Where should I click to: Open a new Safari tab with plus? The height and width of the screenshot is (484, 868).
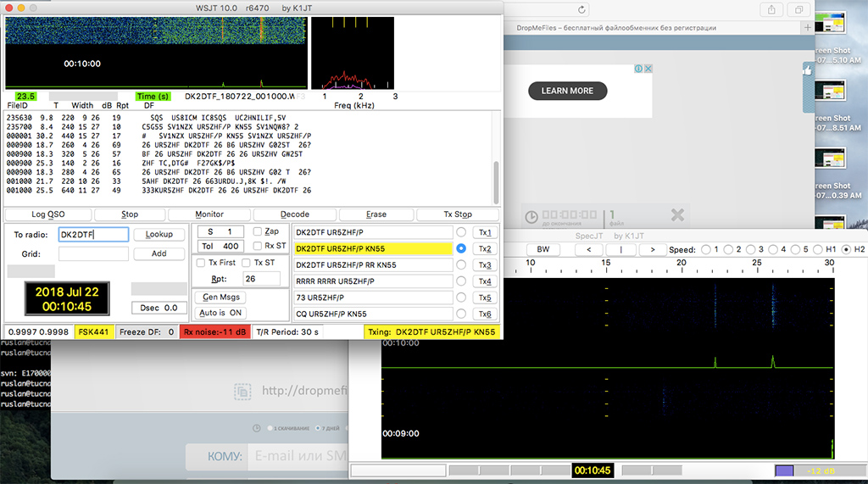(808, 27)
